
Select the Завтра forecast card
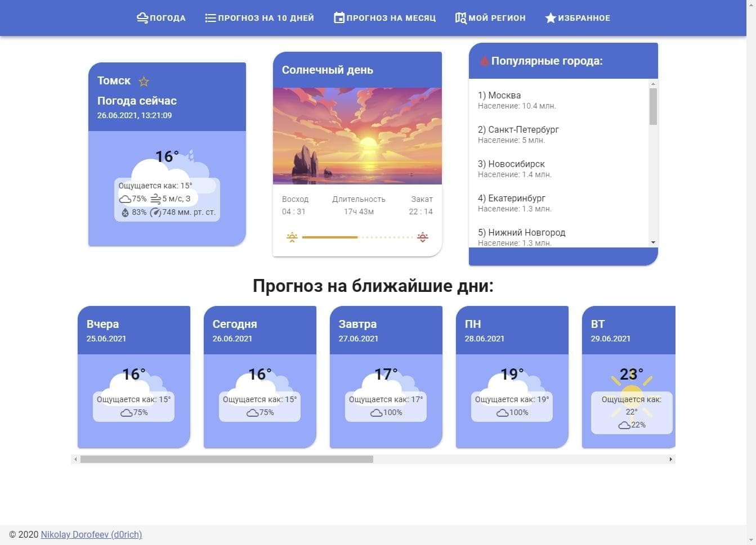[386, 377]
